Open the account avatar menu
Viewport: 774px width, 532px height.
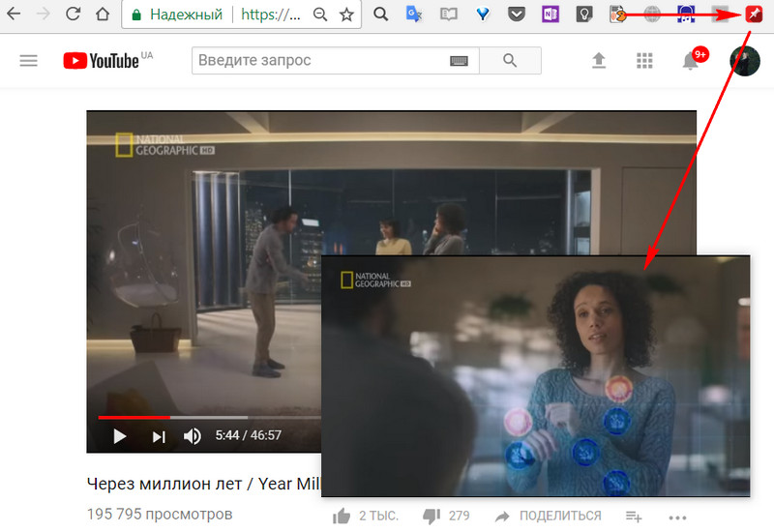745,61
